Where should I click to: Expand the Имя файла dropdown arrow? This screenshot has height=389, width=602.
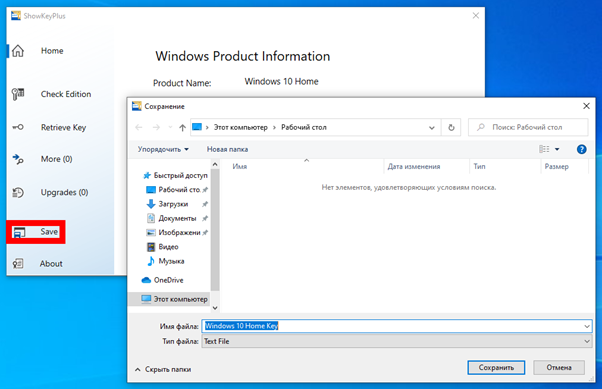point(587,326)
